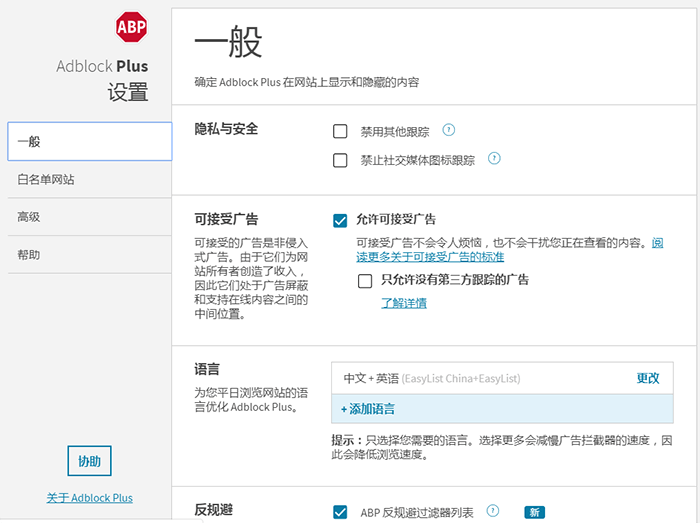Click the 协助 button
Image resolution: width=700 pixels, height=523 pixels.
(x=89, y=461)
